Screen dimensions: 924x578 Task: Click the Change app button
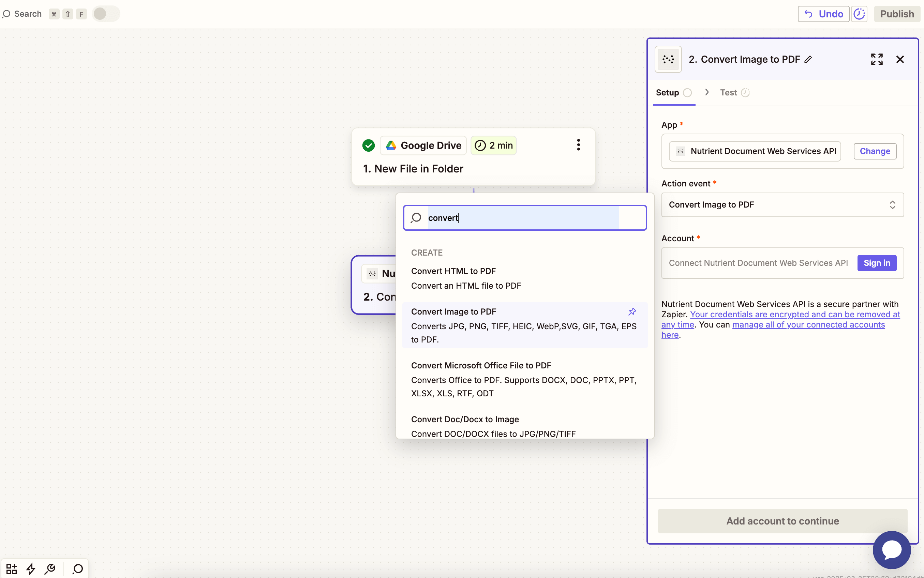pos(875,151)
